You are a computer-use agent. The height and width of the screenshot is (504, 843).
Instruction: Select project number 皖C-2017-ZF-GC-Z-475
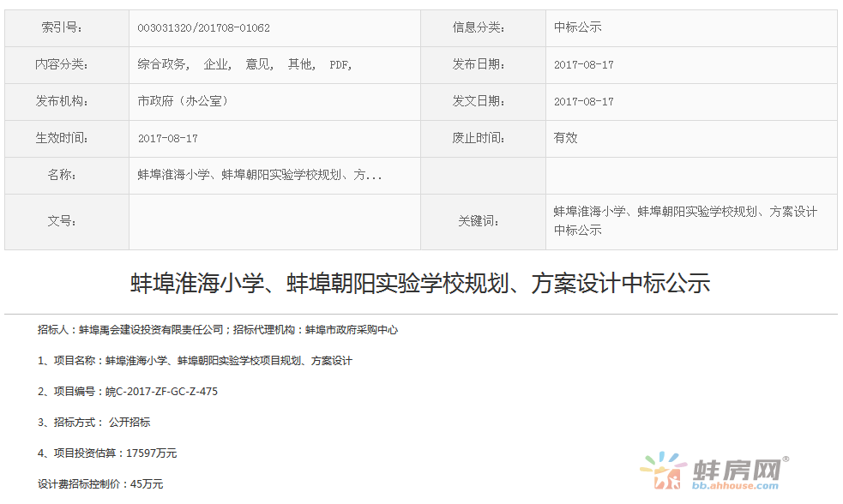point(161,392)
